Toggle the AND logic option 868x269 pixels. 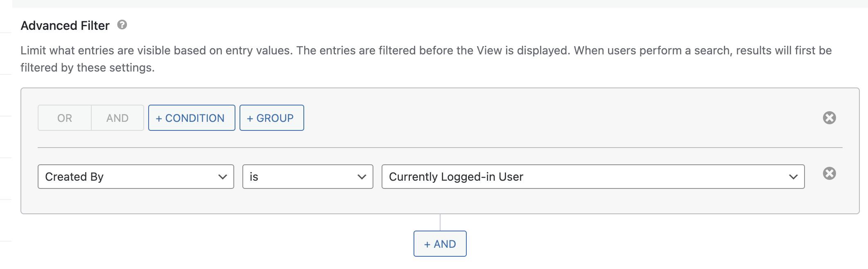[118, 118]
